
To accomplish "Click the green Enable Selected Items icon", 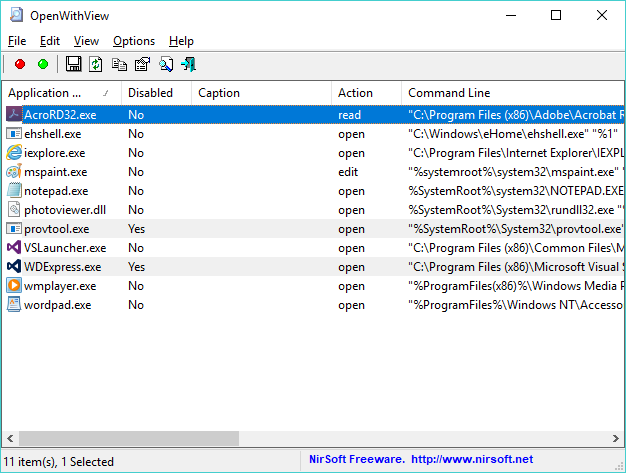I will click(x=43, y=64).
